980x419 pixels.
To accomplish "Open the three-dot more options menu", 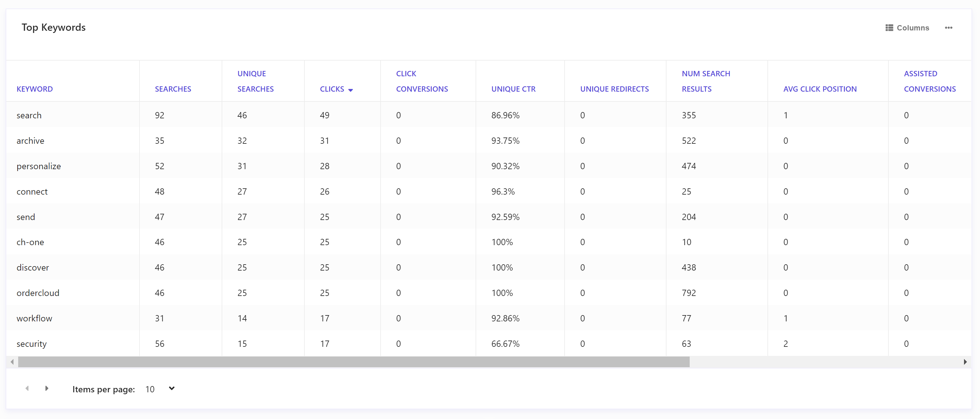I will (948, 28).
